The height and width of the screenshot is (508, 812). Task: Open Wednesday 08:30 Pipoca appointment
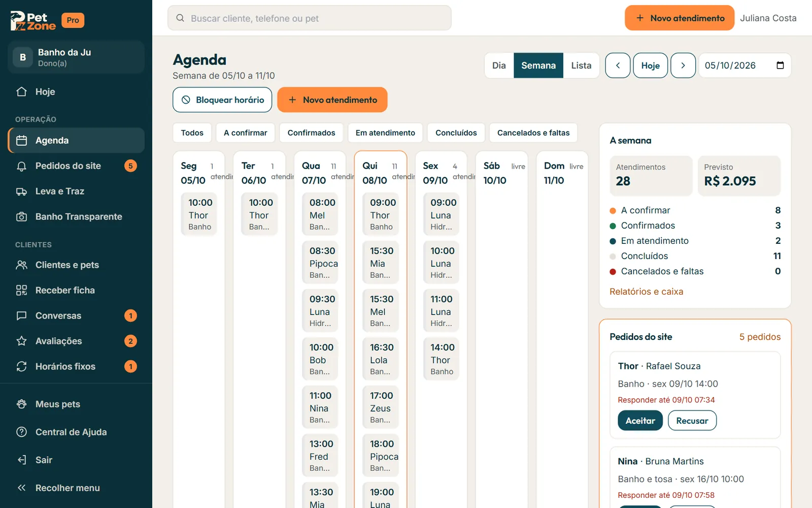(x=320, y=263)
